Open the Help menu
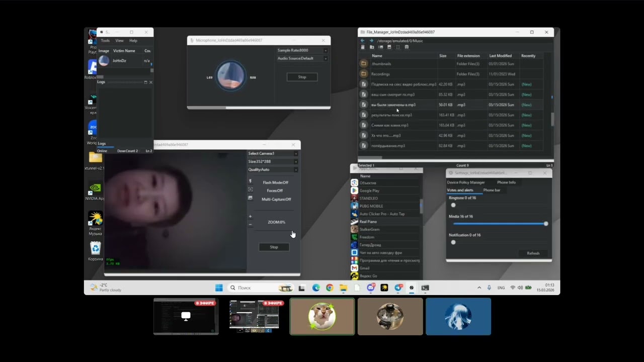The image size is (644, 362). 133,41
